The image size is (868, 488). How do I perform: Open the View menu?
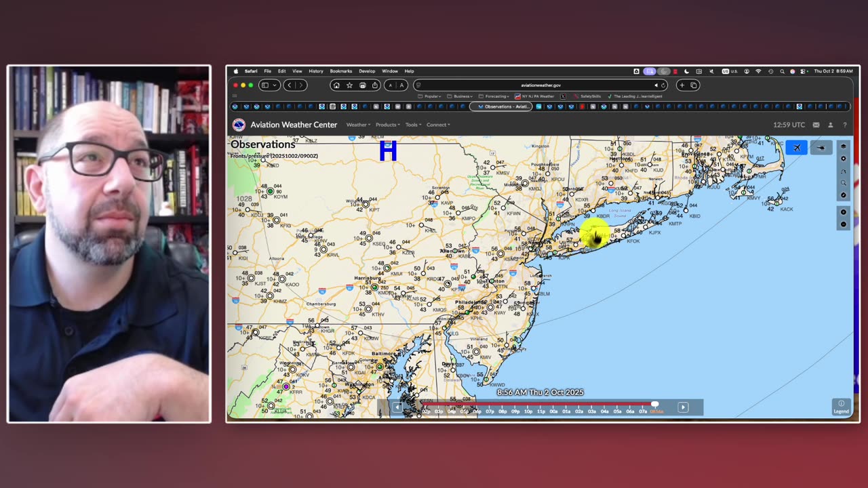297,71
